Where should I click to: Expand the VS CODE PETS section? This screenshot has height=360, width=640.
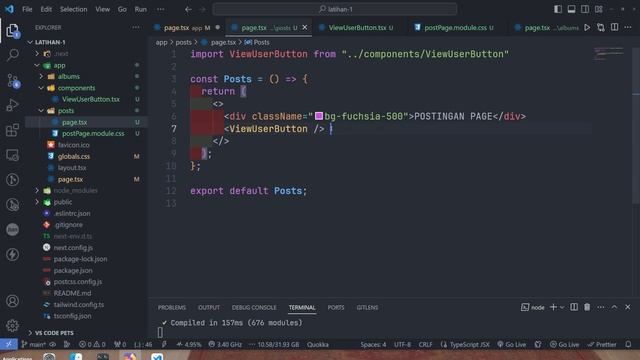coord(30,333)
